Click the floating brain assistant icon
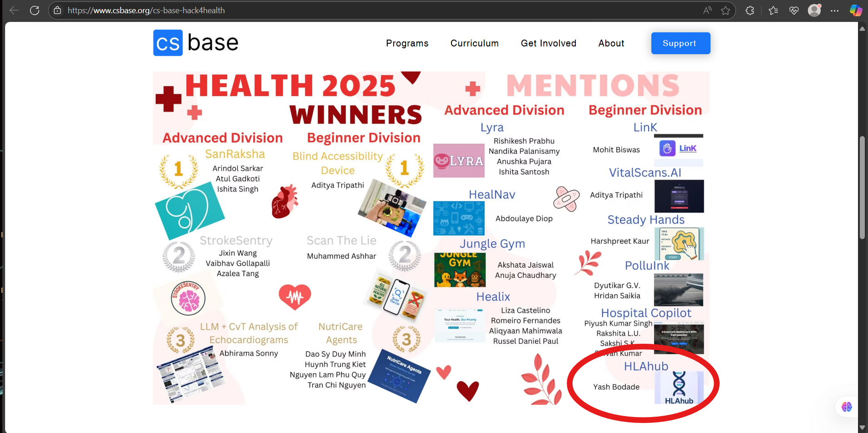868x433 pixels. [847, 407]
